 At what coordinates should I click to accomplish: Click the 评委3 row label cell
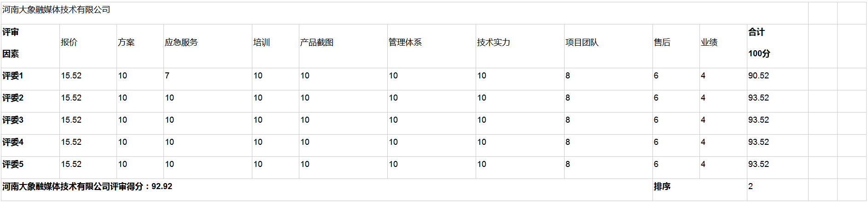pos(13,120)
